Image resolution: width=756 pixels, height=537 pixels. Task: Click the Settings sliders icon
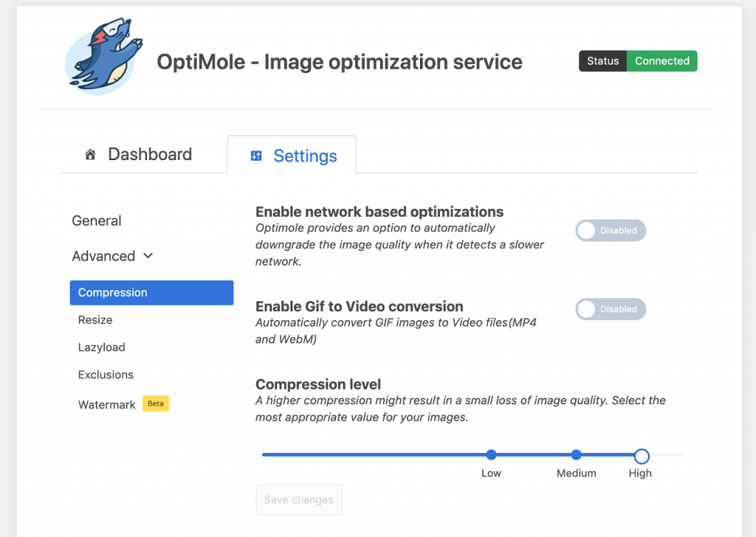tap(256, 156)
